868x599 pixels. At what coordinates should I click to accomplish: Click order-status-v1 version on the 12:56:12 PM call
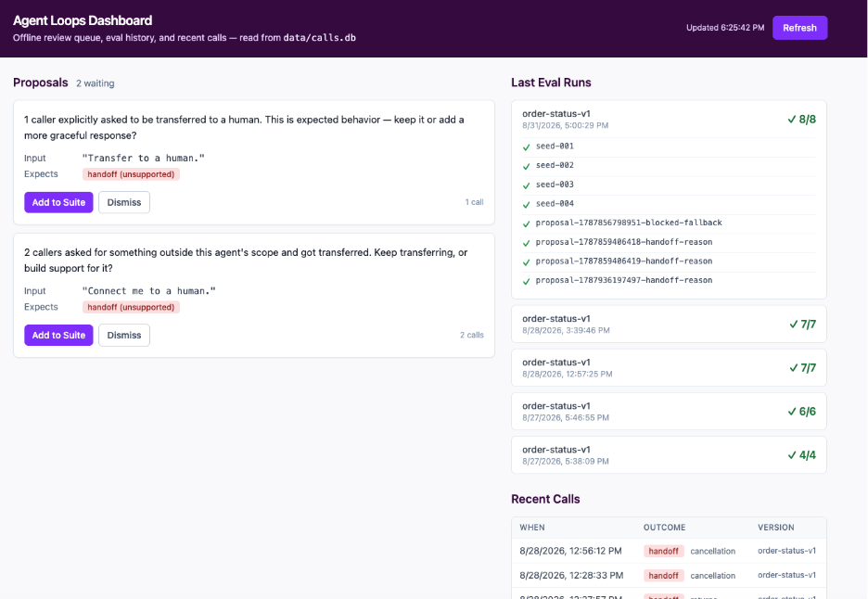pyautogui.click(x=786, y=551)
